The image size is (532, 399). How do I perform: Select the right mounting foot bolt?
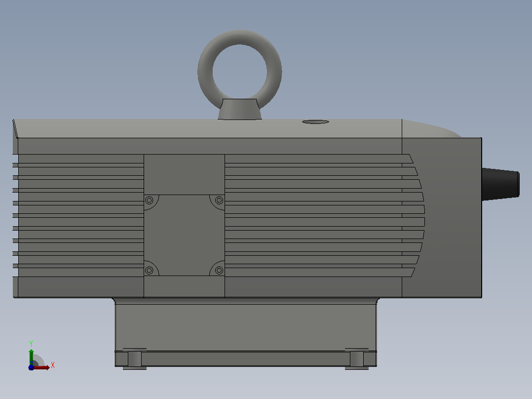pos(357,359)
